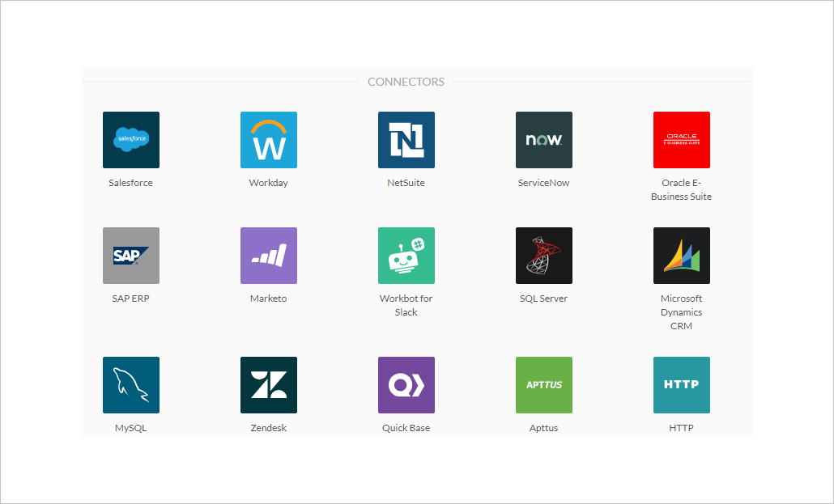This screenshot has width=834, height=504.
Task: Choose the Zendesk connector
Action: coord(268,385)
